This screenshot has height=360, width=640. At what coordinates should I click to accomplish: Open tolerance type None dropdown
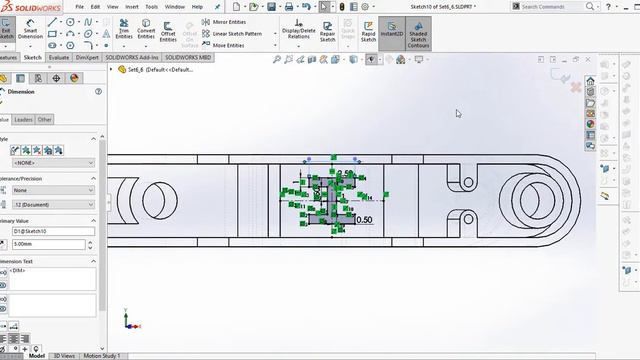pos(53,190)
